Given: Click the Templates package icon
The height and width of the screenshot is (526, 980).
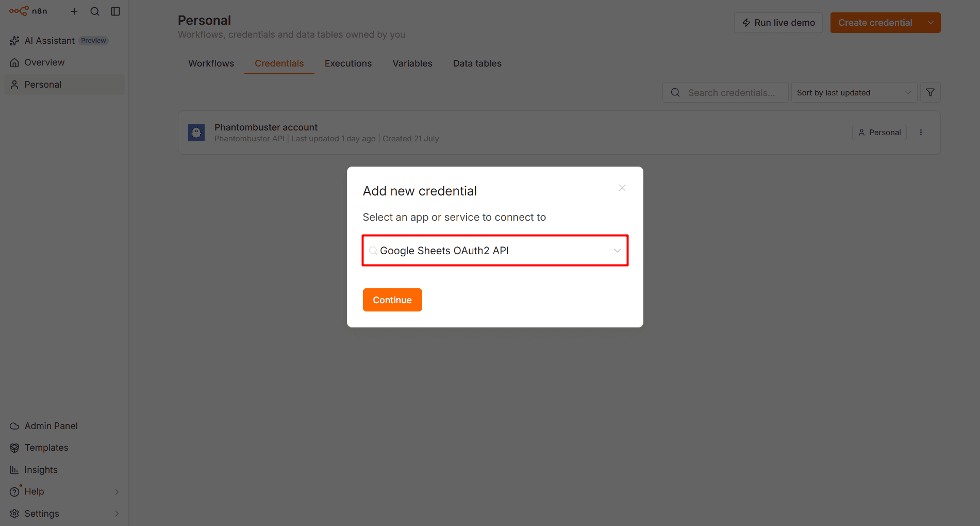Looking at the screenshot, I should [14, 448].
